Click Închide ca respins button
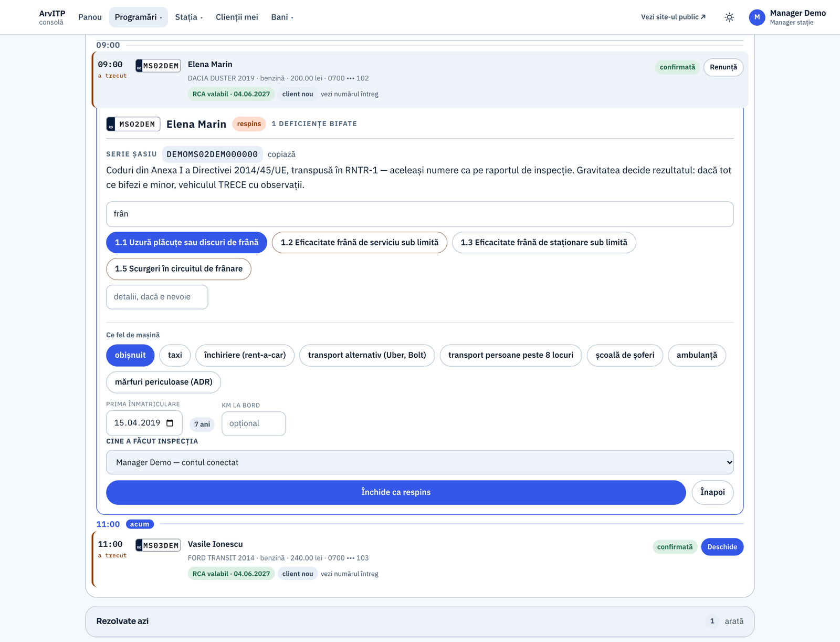This screenshot has width=840, height=642. click(x=396, y=493)
